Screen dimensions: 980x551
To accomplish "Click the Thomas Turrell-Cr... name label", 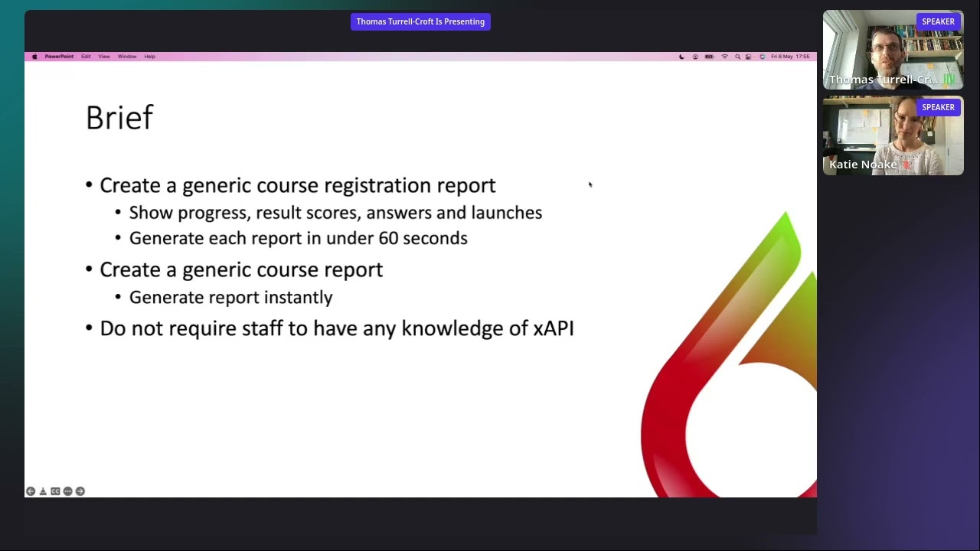I will tap(884, 80).
